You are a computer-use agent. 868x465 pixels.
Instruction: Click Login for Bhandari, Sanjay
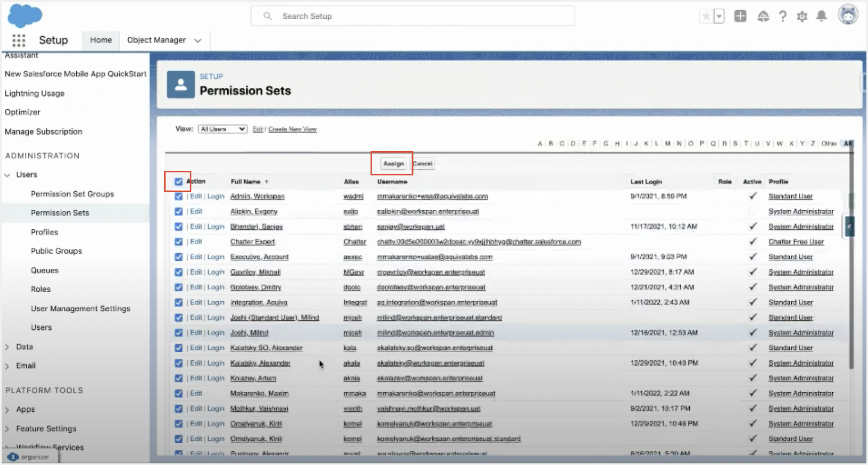pyautogui.click(x=216, y=226)
